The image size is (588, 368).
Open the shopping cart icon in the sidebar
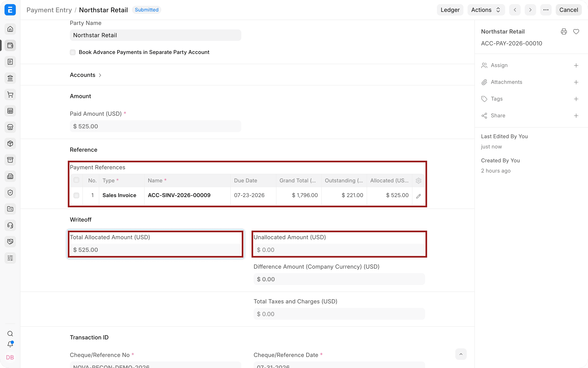[10, 94]
